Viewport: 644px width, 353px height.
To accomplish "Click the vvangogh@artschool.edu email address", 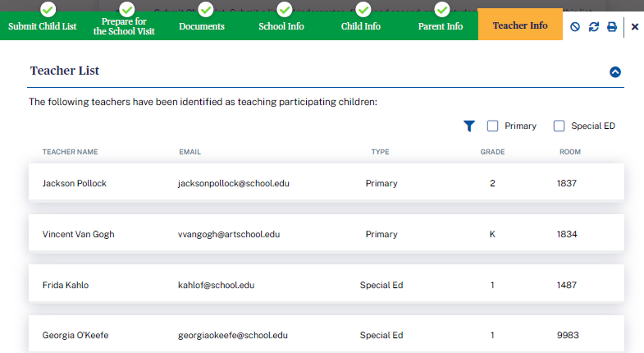I will (x=229, y=234).
